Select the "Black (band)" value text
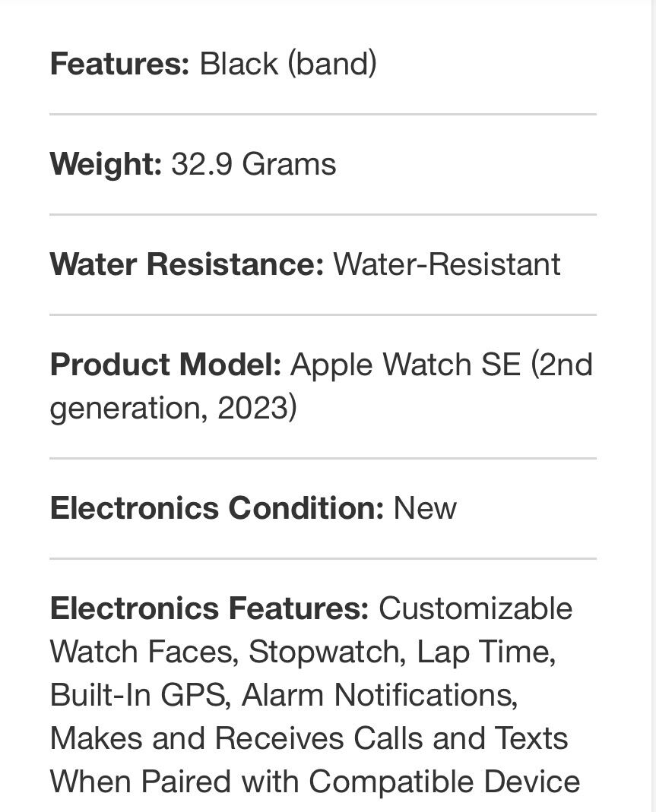Image resolution: width=656 pixels, height=812 pixels. 288,64
